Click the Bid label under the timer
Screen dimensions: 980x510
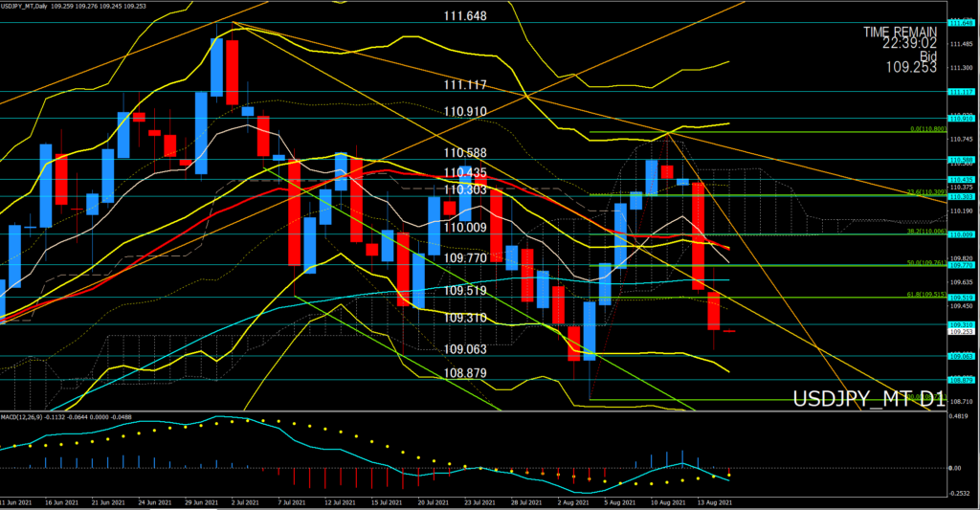pos(928,55)
